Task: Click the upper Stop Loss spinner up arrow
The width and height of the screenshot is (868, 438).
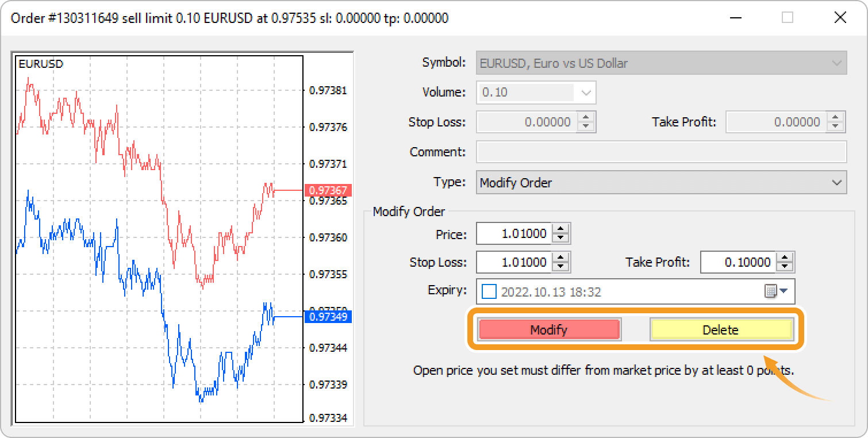Action: [586, 117]
